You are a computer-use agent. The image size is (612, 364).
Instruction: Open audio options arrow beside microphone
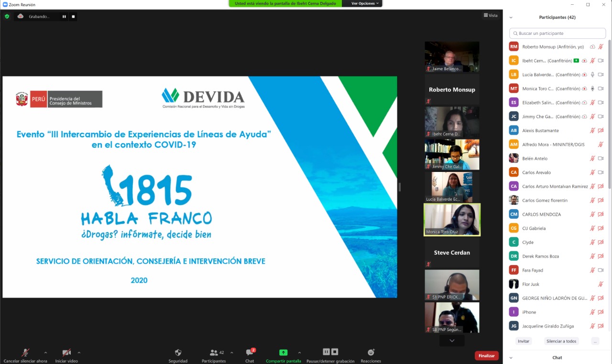pyautogui.click(x=45, y=353)
